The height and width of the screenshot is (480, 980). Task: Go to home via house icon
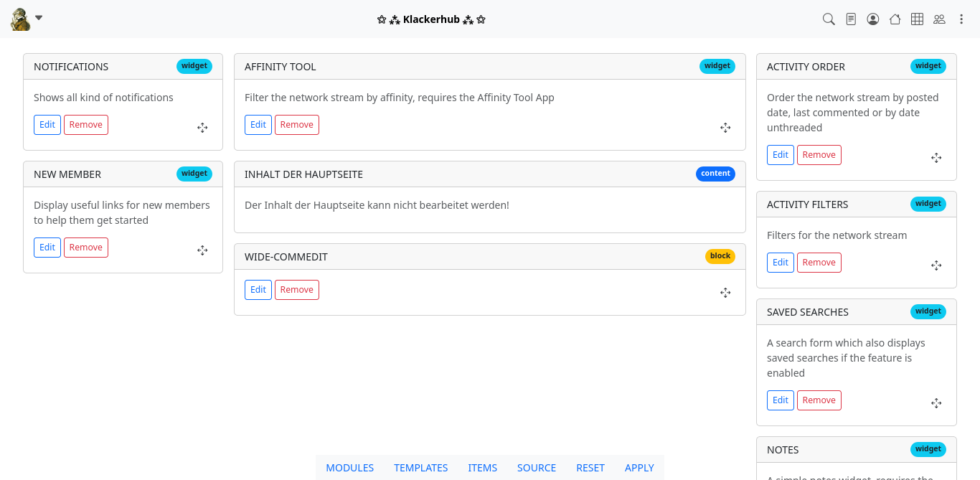pyautogui.click(x=895, y=19)
